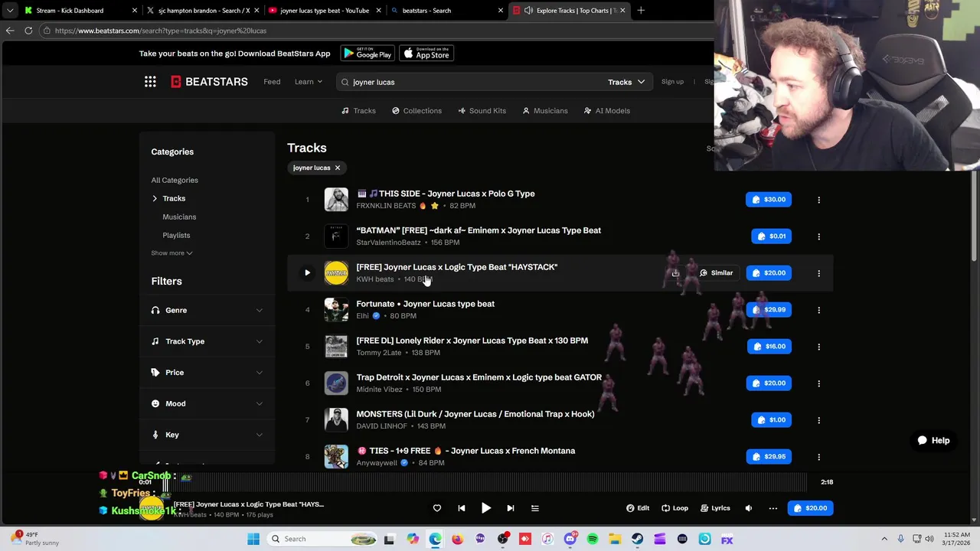Screen dimensions: 980x551
Task: Find tracks Similar to HAYSTACK
Action: pos(717,273)
